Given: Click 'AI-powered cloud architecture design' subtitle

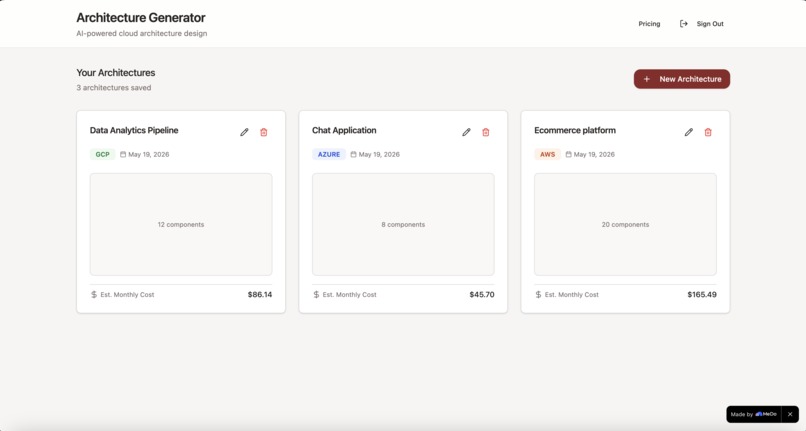Looking at the screenshot, I should tap(141, 33).
